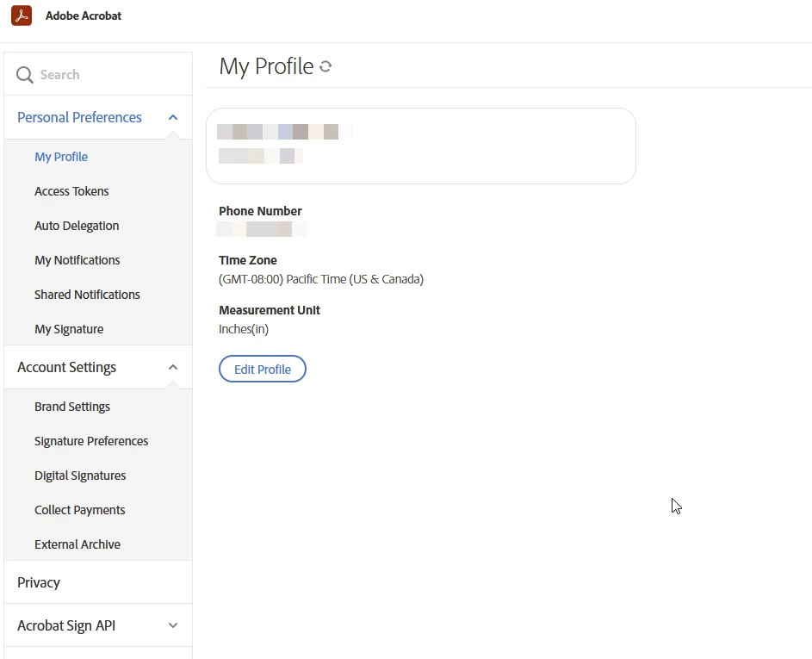Click the Pacific Time zone value
Viewport: 812px width, 659px height.
[x=321, y=279]
